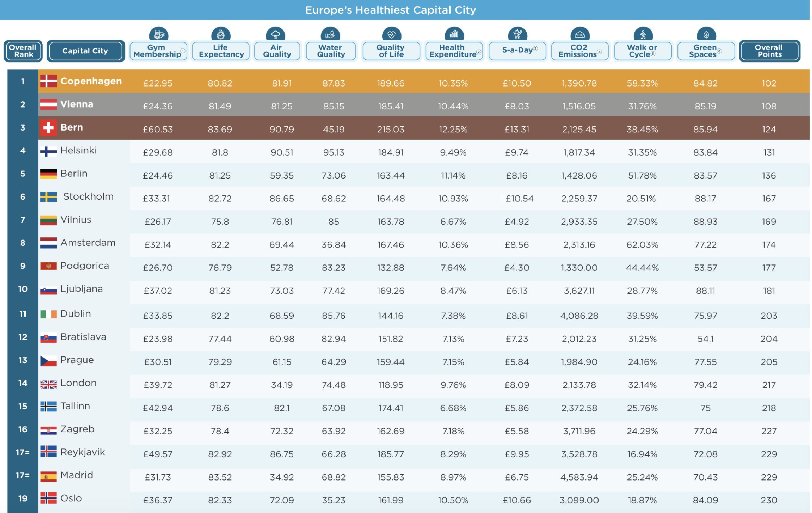Click the Capital City column header
812x513 pixels.
coord(85,51)
